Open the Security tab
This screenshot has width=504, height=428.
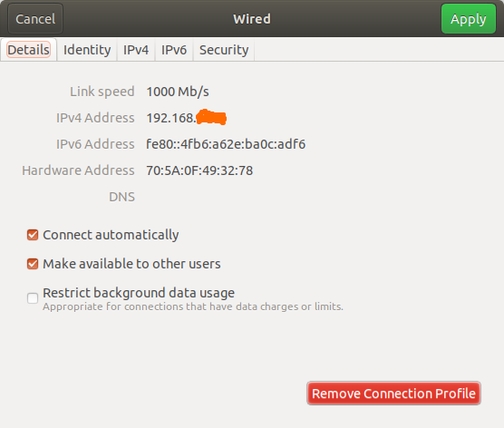(x=224, y=50)
